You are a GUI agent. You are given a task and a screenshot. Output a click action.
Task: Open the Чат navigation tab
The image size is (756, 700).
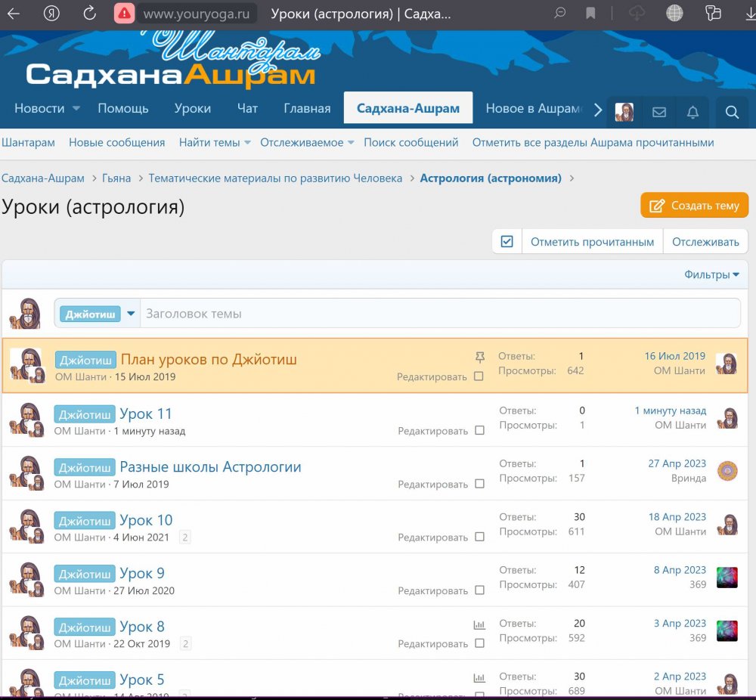click(247, 108)
